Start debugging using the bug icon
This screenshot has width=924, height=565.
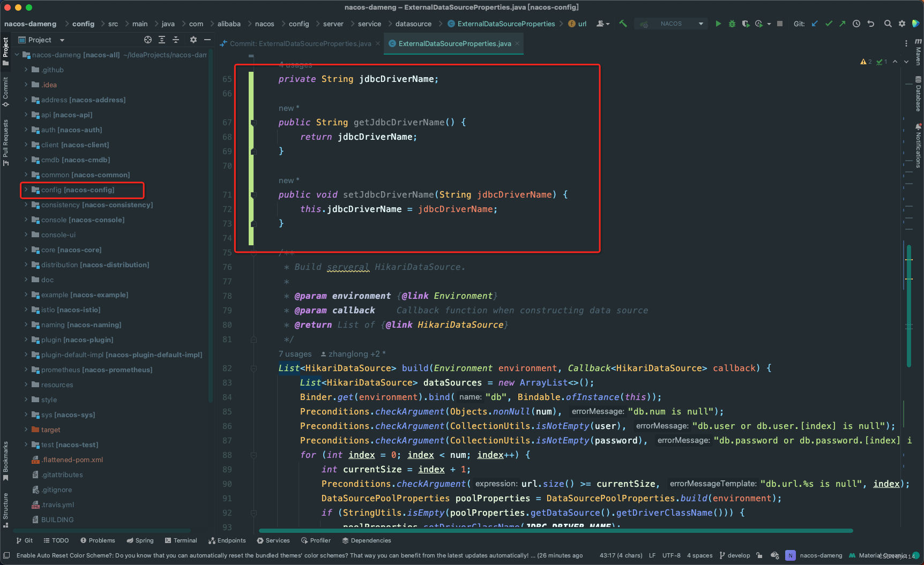coord(732,24)
